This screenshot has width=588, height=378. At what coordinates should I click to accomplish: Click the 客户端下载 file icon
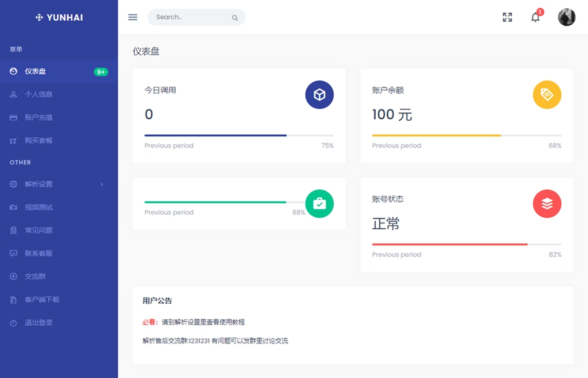(x=13, y=300)
